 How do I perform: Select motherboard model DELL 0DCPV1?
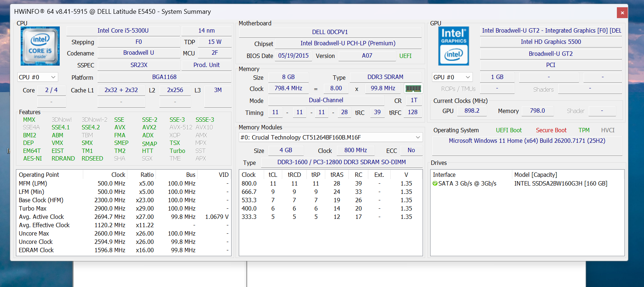click(330, 32)
